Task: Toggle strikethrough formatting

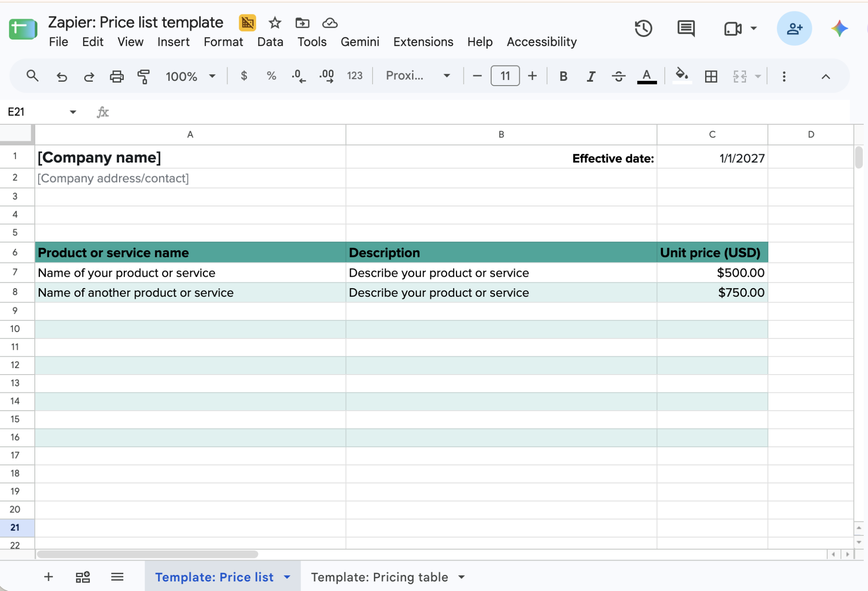Action: point(618,76)
